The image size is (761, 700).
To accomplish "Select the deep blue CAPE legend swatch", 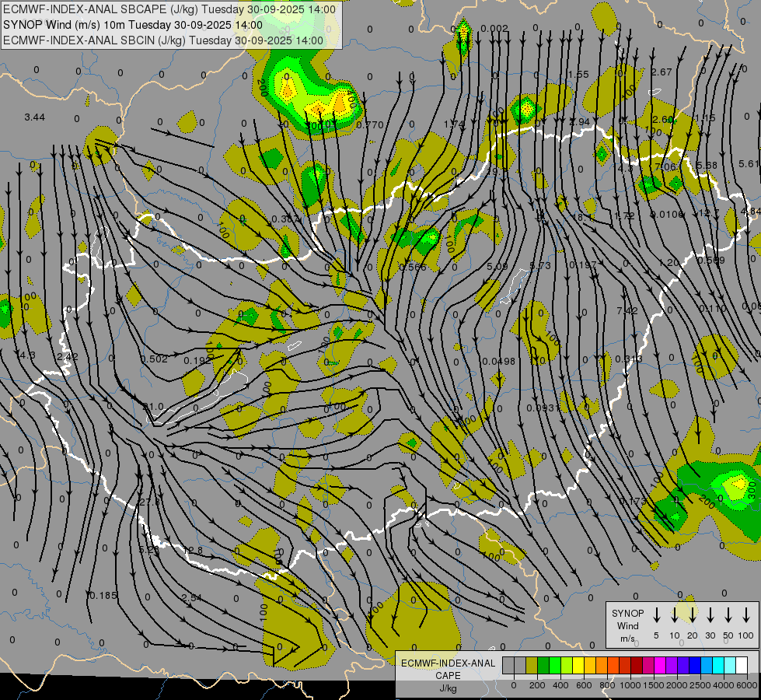I will (694, 665).
